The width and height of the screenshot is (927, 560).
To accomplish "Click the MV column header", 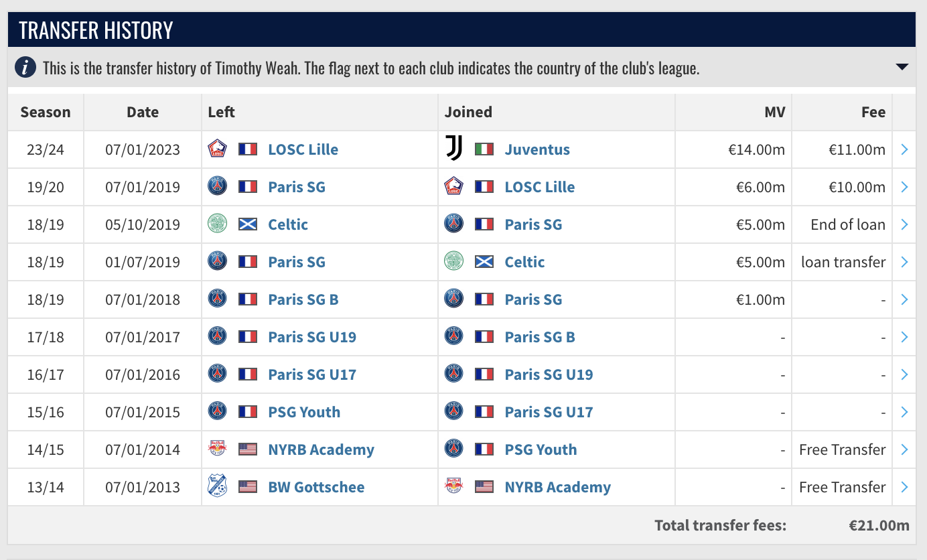I will 776,112.
